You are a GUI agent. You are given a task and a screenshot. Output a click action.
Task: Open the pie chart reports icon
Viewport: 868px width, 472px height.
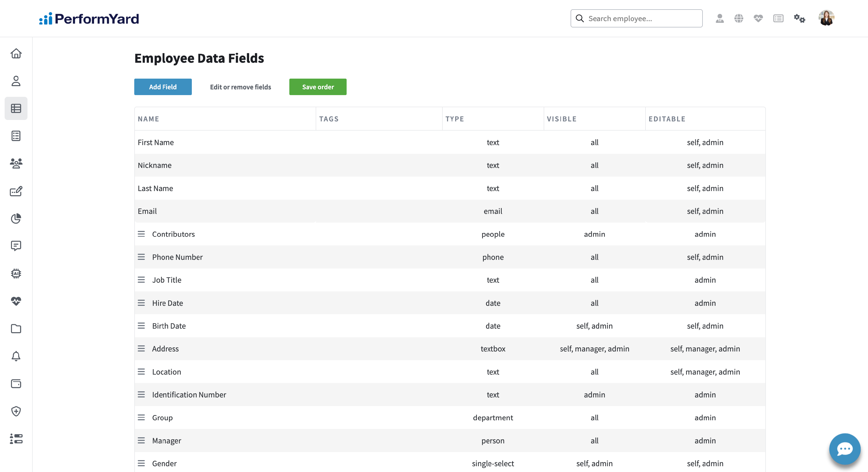coord(16,219)
